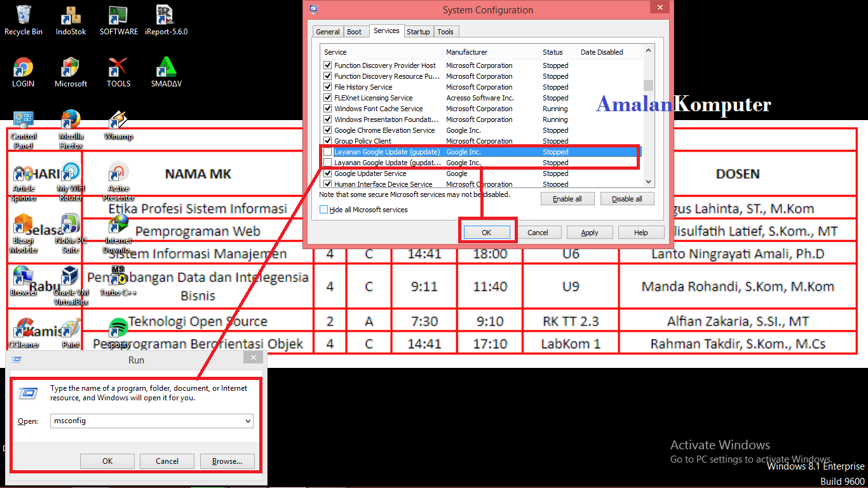Screen dimensions: 868x488
Task: Launch Internet Download Manager icon
Action: pos(118,234)
